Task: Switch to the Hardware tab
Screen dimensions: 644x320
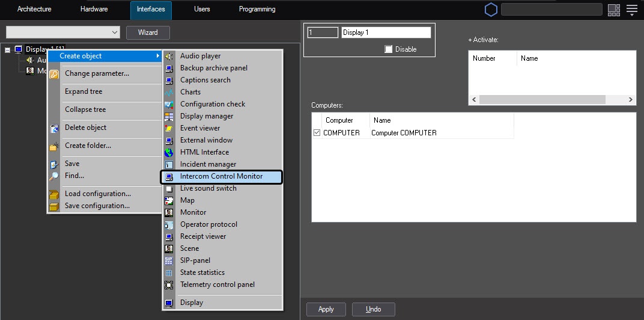Action: click(94, 10)
